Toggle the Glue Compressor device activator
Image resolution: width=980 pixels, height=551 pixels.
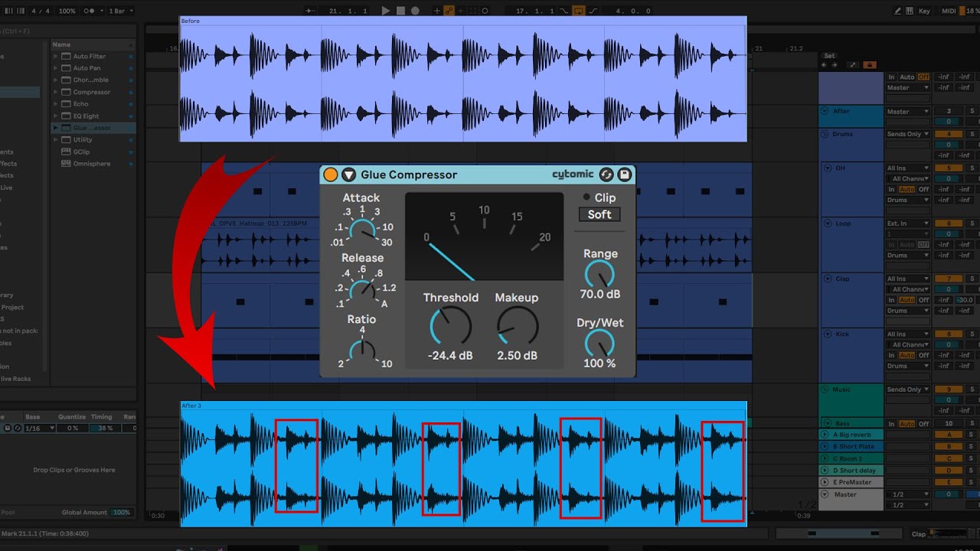tap(331, 174)
